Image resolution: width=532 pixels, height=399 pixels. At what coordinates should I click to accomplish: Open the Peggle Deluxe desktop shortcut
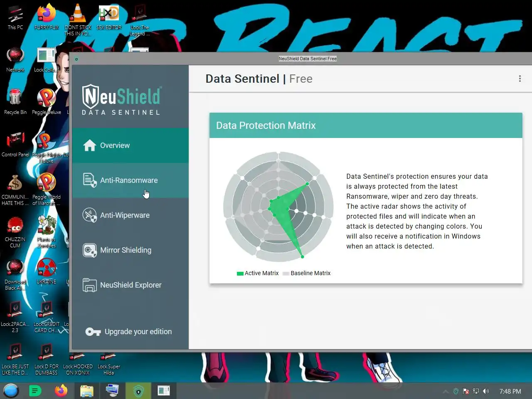point(47,102)
